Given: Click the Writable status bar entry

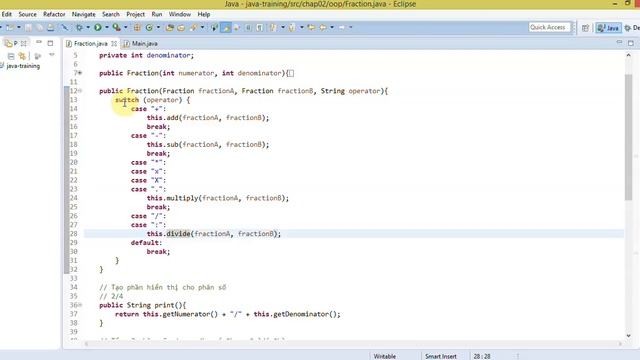Looking at the screenshot, I should [x=384, y=356].
